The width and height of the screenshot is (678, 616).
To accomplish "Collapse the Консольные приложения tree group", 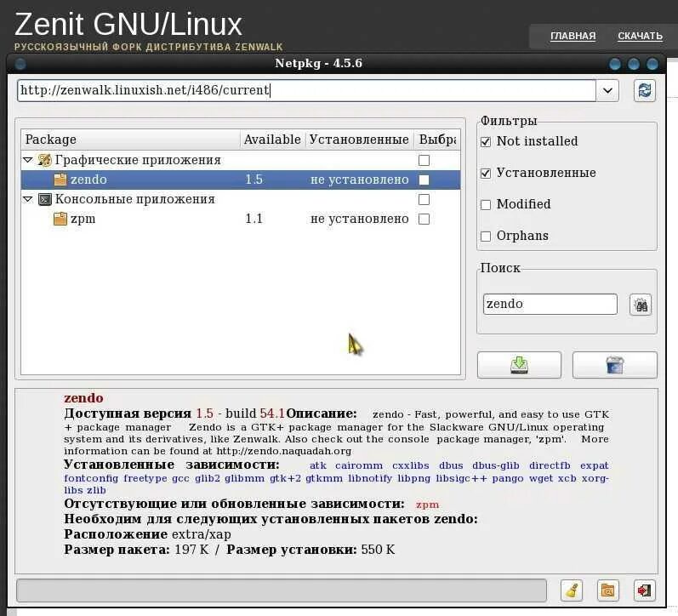I will (x=28, y=199).
